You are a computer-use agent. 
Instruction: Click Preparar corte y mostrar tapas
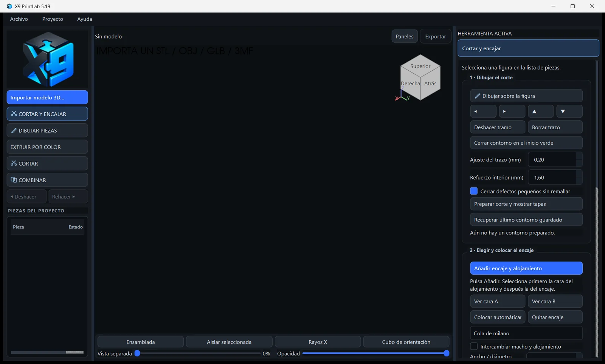(x=526, y=204)
